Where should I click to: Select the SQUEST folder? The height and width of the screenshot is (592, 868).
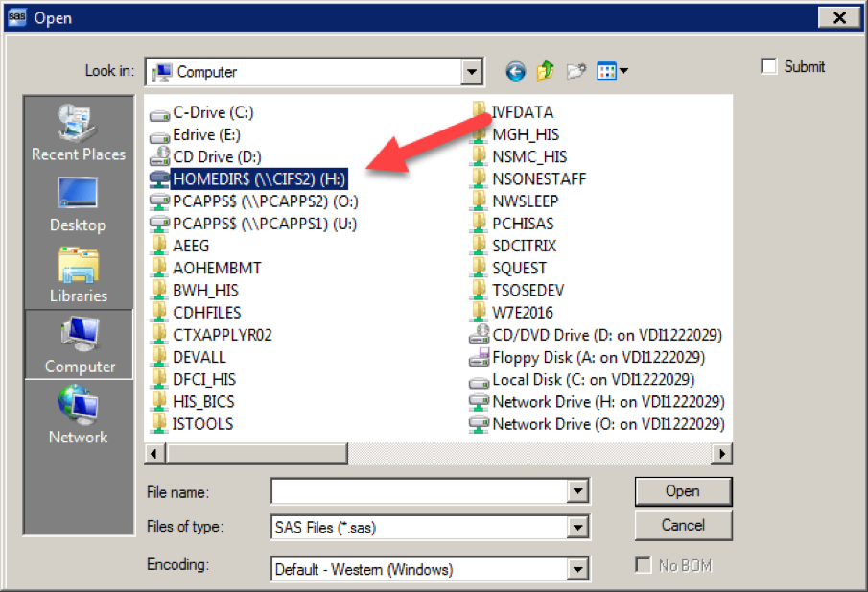(508, 268)
